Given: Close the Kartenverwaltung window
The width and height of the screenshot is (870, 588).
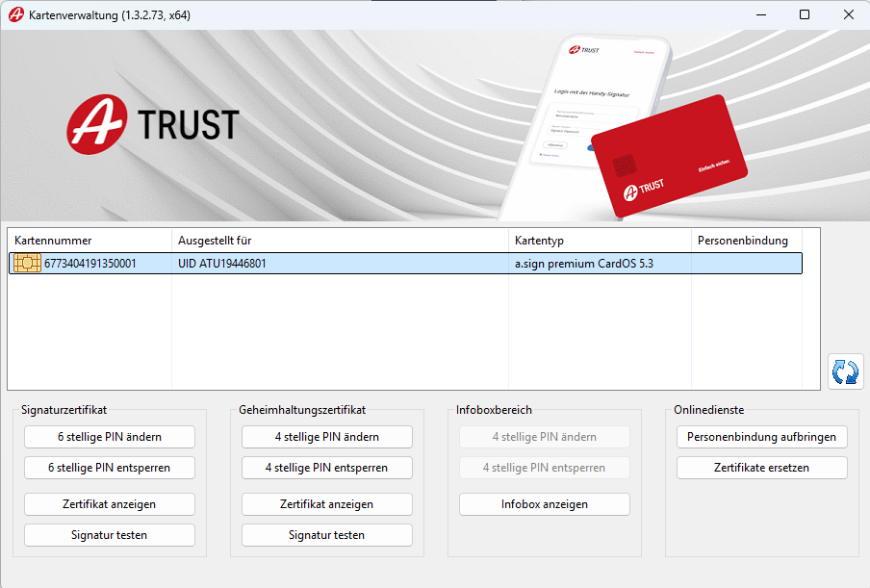Looking at the screenshot, I should click(x=849, y=15).
